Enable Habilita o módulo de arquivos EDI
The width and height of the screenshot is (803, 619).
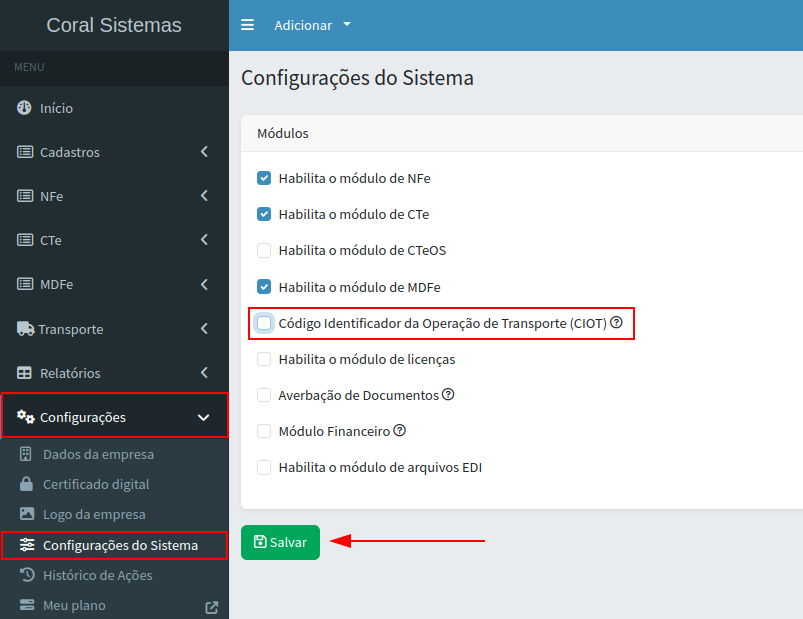(264, 467)
